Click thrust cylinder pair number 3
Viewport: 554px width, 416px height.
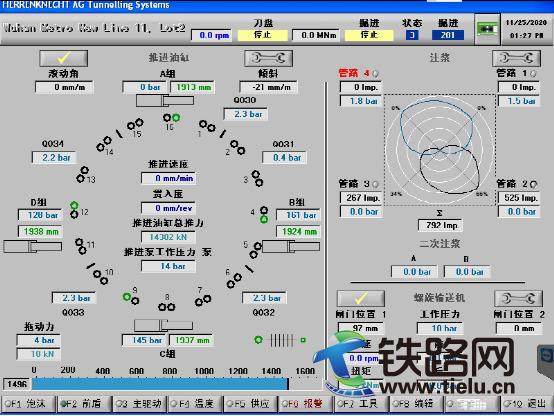click(257, 178)
